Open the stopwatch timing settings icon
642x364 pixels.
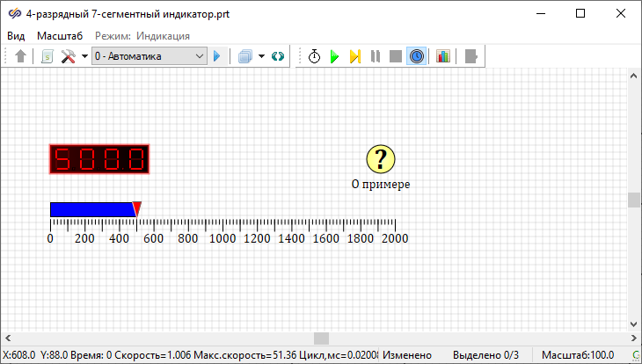[x=314, y=56]
